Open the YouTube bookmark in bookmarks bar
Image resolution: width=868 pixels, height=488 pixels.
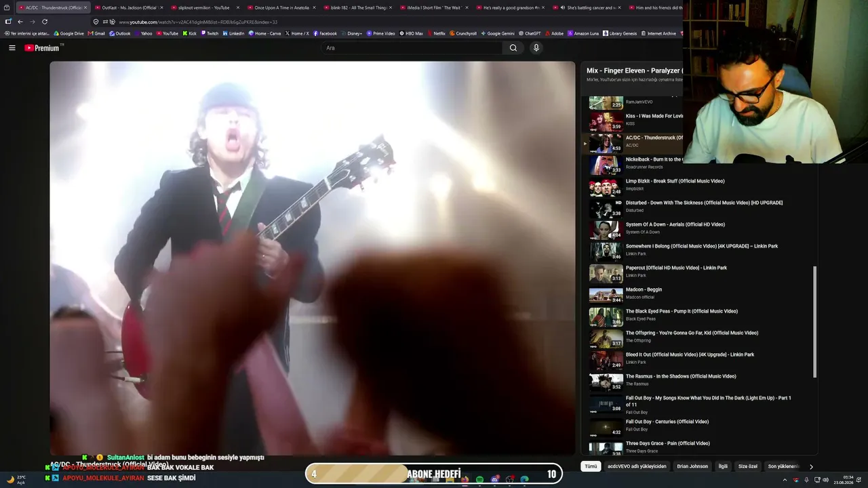point(167,33)
